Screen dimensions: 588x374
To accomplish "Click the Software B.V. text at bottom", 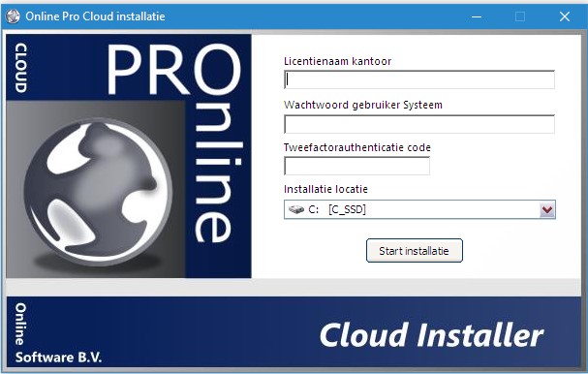I will tap(58, 358).
